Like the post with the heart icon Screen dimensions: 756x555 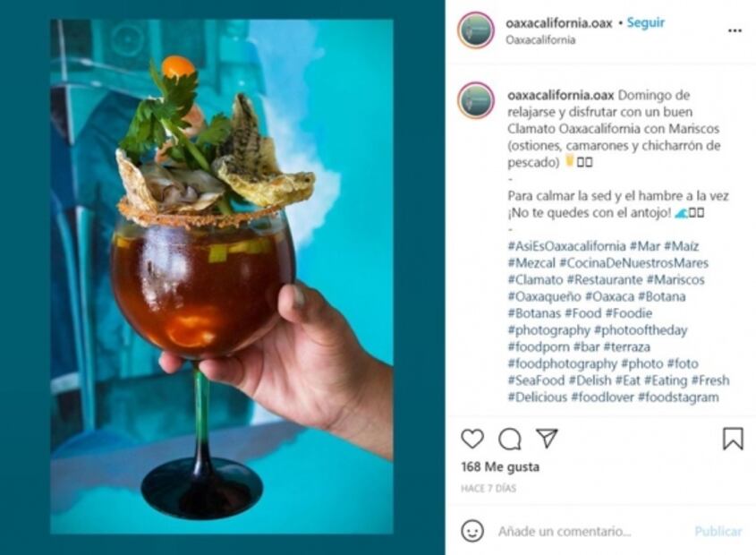(472, 440)
